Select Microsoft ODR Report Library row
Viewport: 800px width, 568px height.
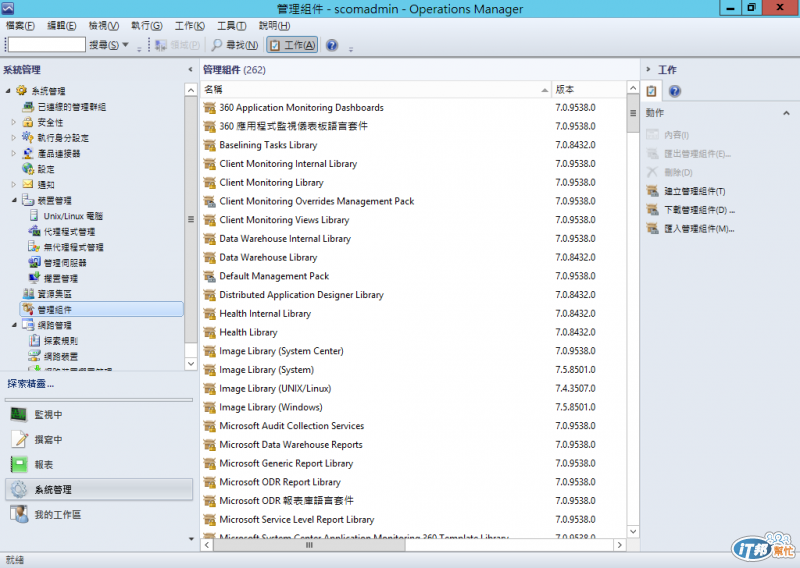click(414, 482)
